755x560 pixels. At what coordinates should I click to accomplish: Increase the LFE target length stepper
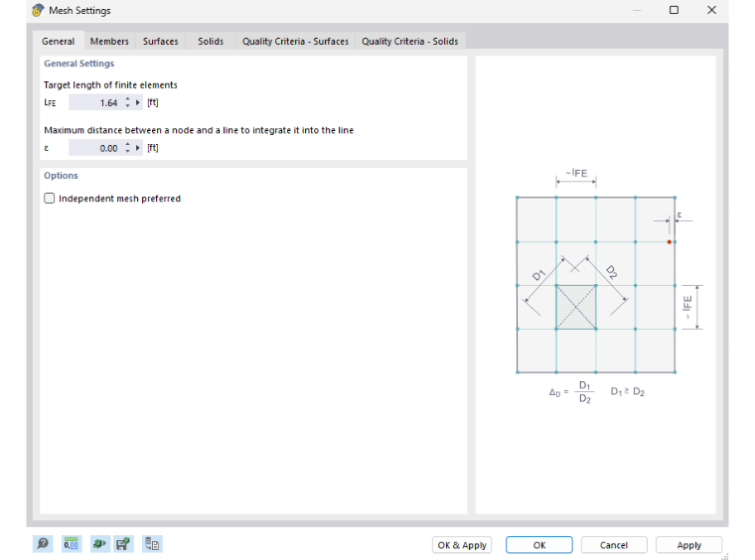click(x=127, y=99)
